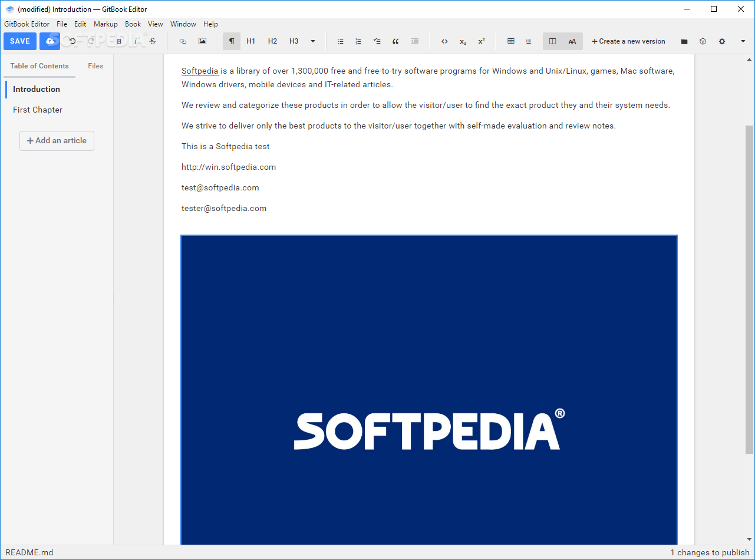Viewport: 755px width, 560px height.
Task: Click 'This is a Softpedia test' line
Action: 226,146
